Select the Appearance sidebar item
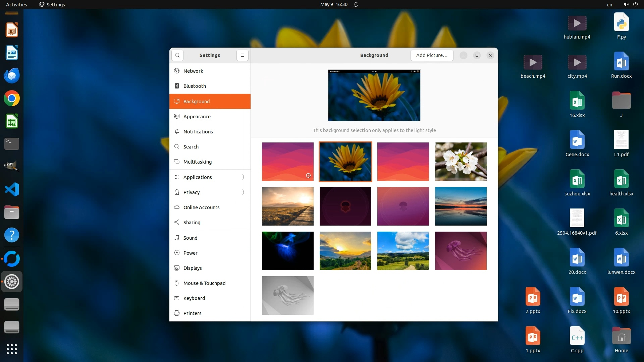 (x=197, y=117)
